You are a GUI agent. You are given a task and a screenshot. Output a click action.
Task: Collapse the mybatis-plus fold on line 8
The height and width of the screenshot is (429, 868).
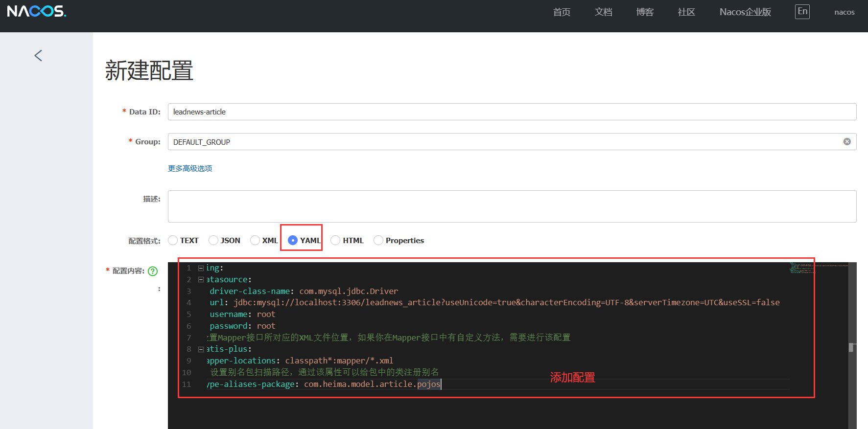tap(201, 349)
